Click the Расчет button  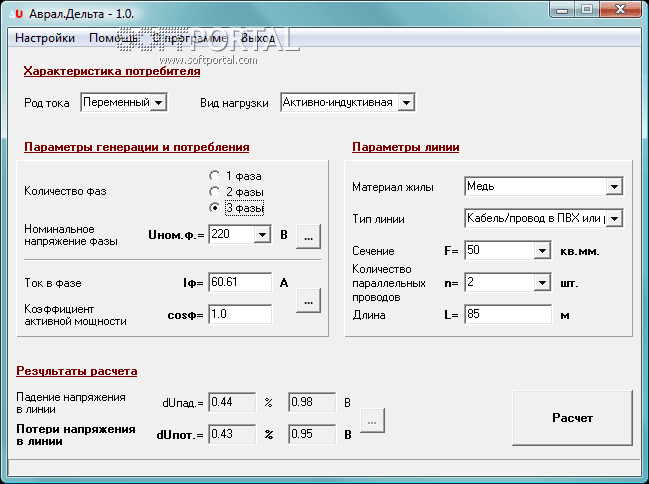point(572,418)
